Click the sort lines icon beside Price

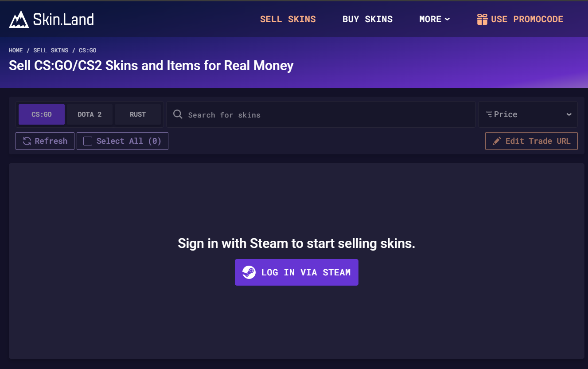point(489,114)
